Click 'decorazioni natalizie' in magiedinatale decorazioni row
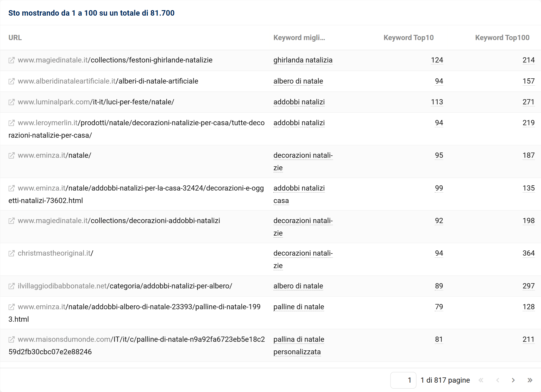541x392 pixels. coord(303,227)
